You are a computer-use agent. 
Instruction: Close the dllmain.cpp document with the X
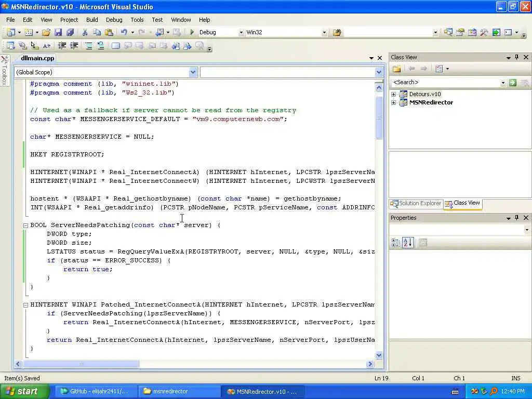pos(380,58)
